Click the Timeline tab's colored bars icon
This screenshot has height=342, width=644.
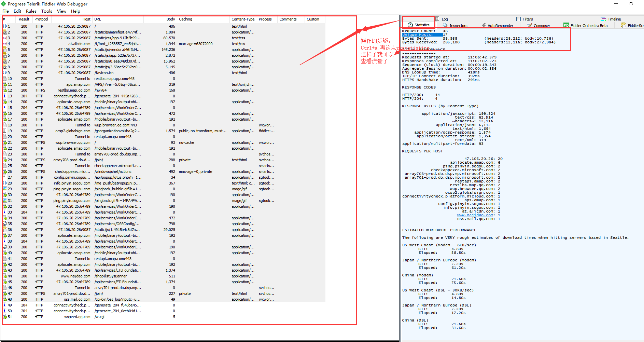click(603, 19)
